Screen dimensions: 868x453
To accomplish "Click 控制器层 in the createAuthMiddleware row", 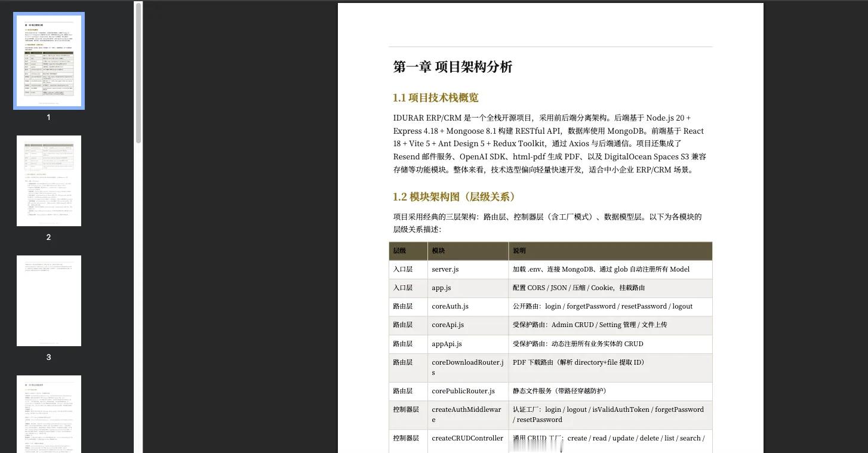I will [x=406, y=409].
